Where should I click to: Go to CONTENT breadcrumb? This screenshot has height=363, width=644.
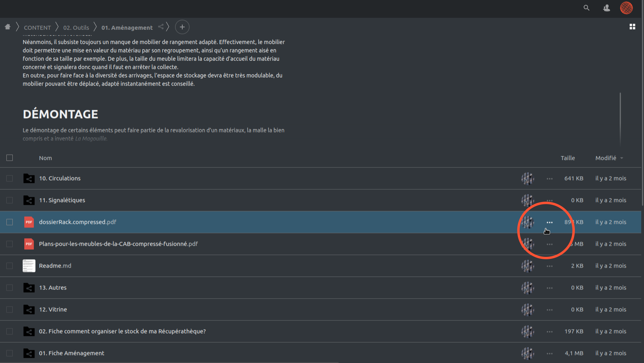(x=37, y=27)
